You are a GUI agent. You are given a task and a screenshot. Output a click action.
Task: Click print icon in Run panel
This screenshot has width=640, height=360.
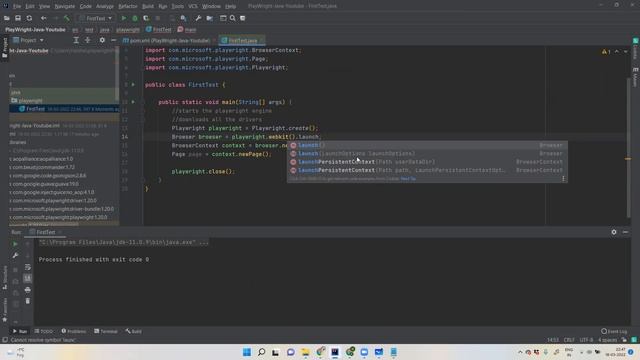(x=27, y=290)
